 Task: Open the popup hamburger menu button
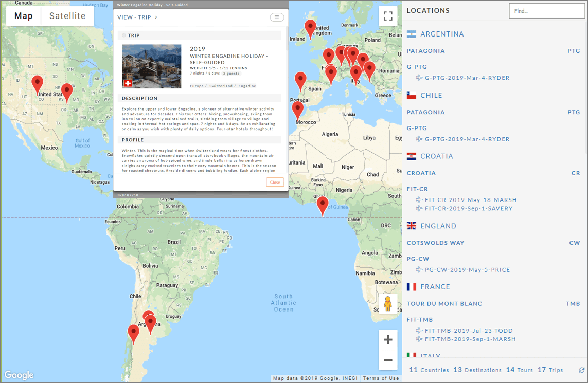point(277,17)
